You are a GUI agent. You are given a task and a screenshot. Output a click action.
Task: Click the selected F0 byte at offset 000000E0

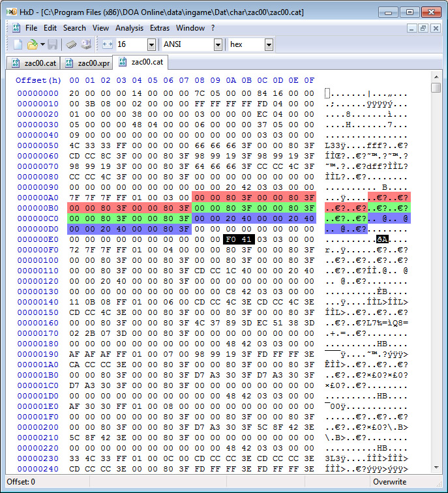(x=231, y=239)
